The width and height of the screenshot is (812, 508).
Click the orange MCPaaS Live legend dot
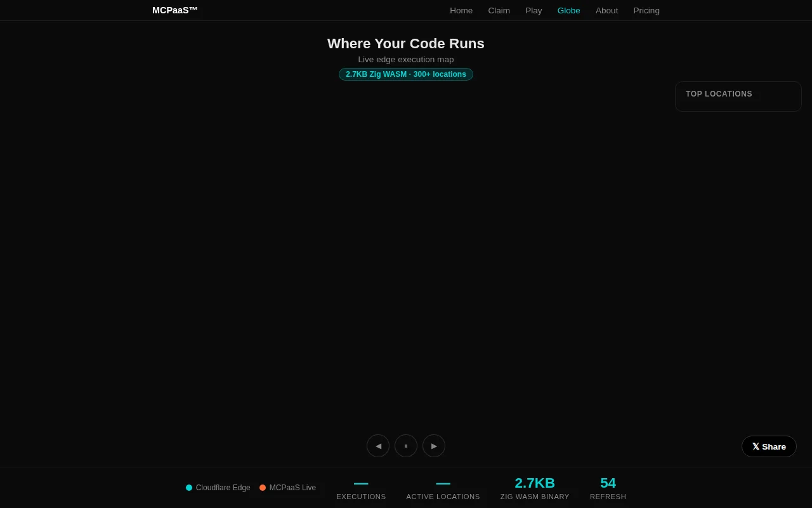coord(263,488)
